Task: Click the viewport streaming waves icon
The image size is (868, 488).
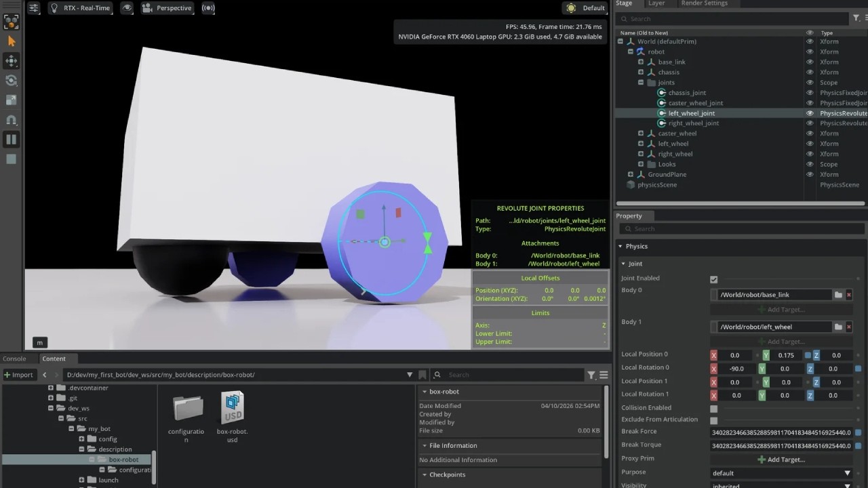Action: coord(208,8)
